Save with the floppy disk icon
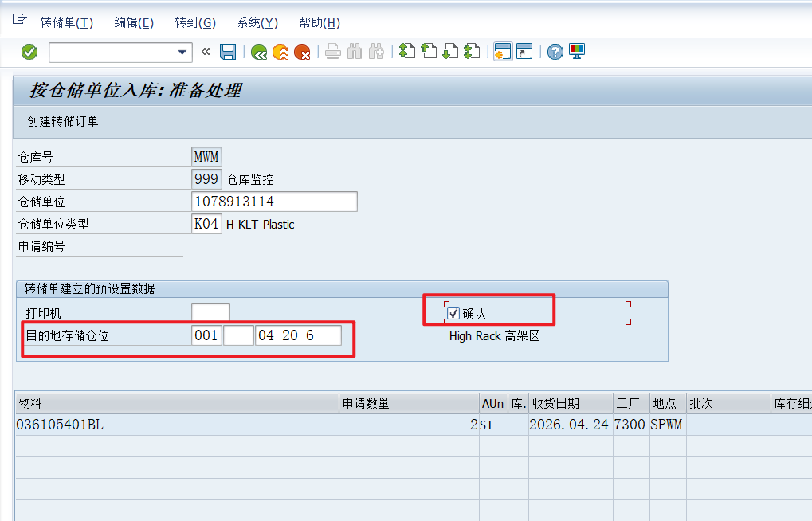Screen dimensions: 812x521 (x=228, y=52)
